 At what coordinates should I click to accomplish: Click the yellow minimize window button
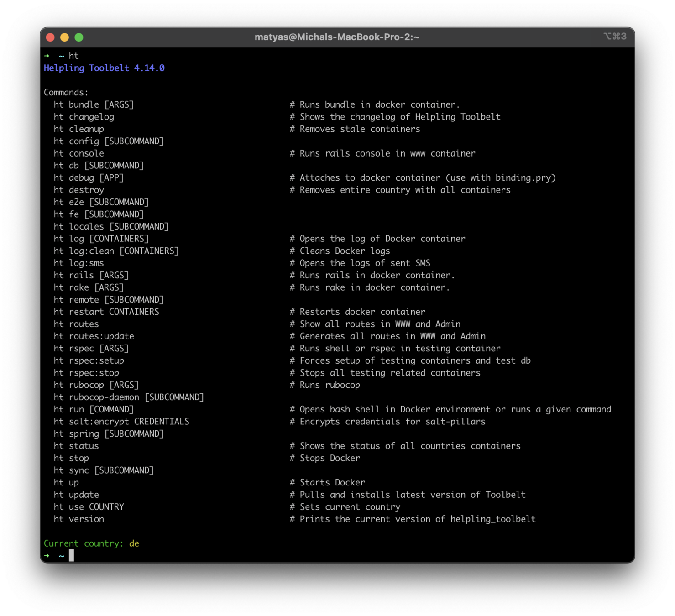tap(64, 37)
